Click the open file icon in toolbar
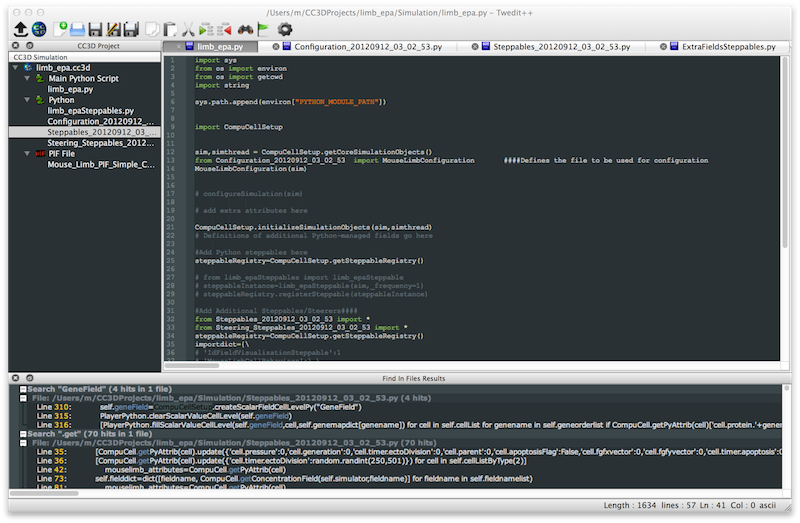This screenshot has height=523, width=800. coord(79,29)
